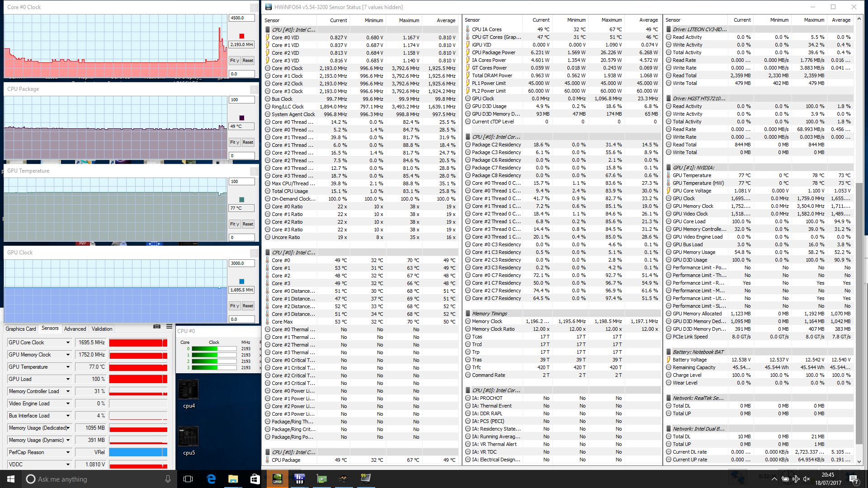Open the FurMark taskbar icon
The height and width of the screenshot is (488, 868).
(344, 479)
